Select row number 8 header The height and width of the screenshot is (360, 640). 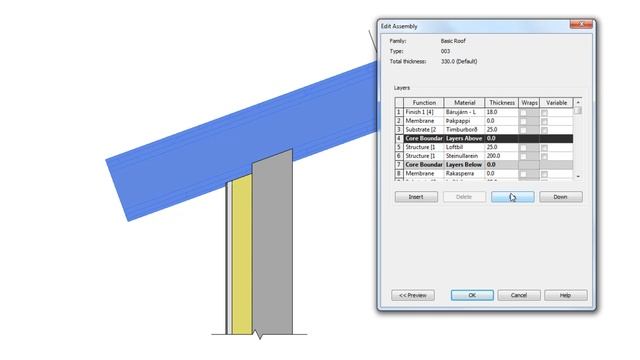pos(399,173)
